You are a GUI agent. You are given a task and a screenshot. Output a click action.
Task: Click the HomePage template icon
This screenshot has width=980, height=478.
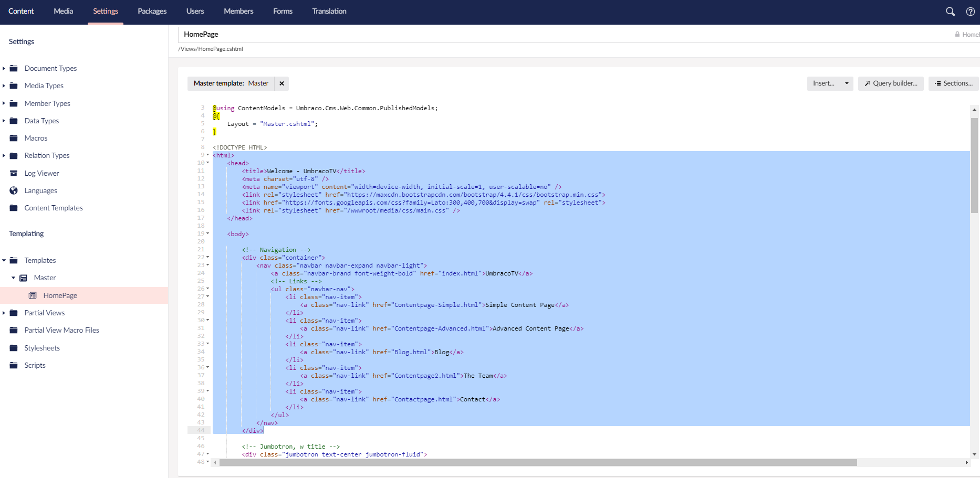point(33,295)
